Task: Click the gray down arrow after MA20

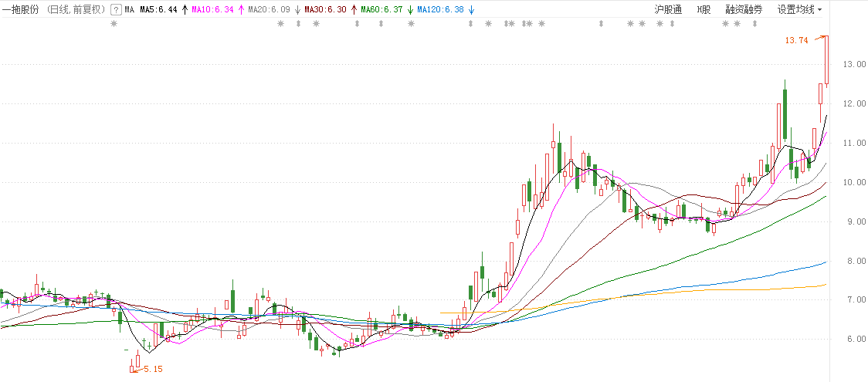Action: [297, 10]
